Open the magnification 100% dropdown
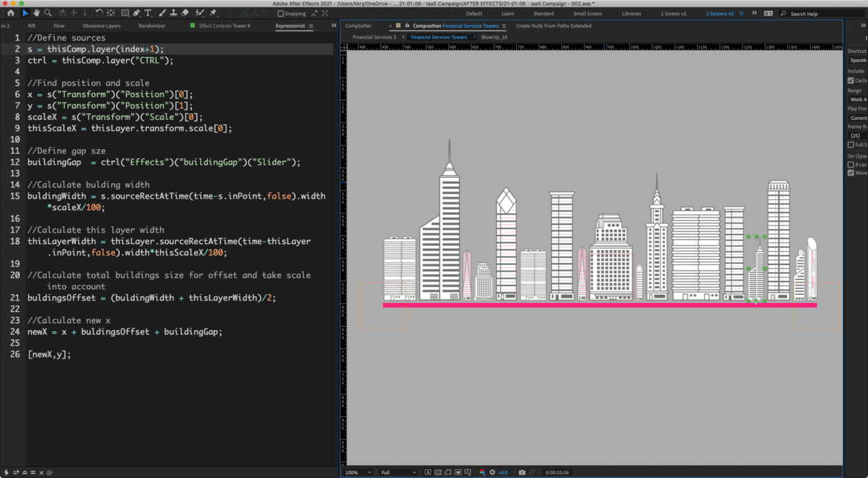 [x=358, y=473]
